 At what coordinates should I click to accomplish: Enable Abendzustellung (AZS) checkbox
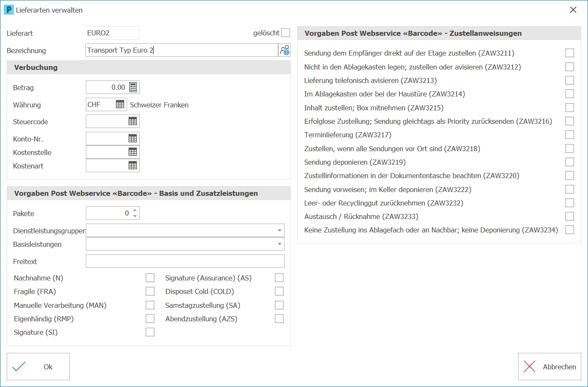tap(279, 319)
